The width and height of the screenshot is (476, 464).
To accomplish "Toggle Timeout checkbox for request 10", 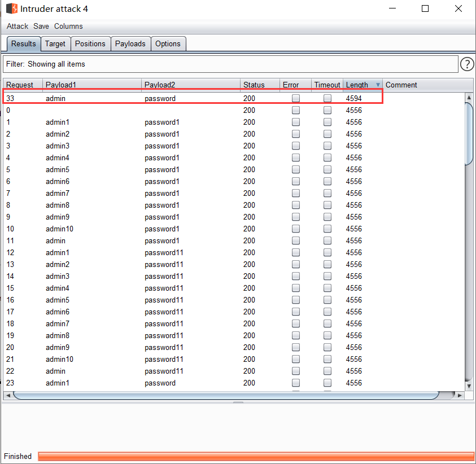I will [x=327, y=229].
